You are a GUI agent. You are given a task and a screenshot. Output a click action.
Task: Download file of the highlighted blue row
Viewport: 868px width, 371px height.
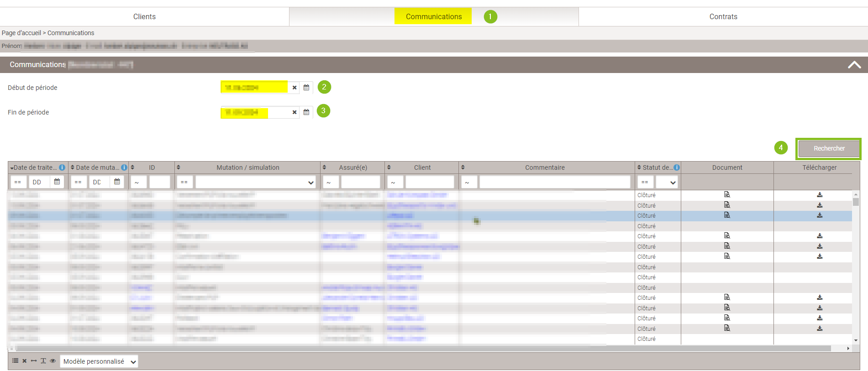point(820,215)
